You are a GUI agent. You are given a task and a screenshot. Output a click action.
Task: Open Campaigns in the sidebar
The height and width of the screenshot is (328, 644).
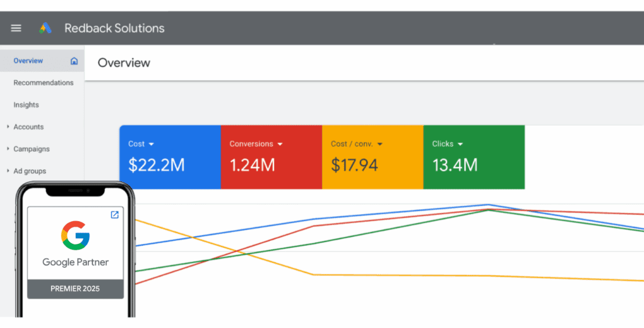click(32, 149)
